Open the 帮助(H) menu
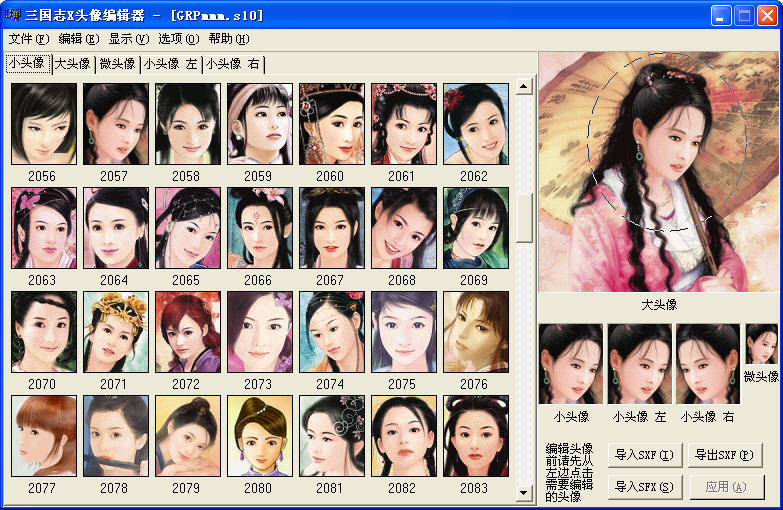The width and height of the screenshot is (783, 510). point(229,39)
